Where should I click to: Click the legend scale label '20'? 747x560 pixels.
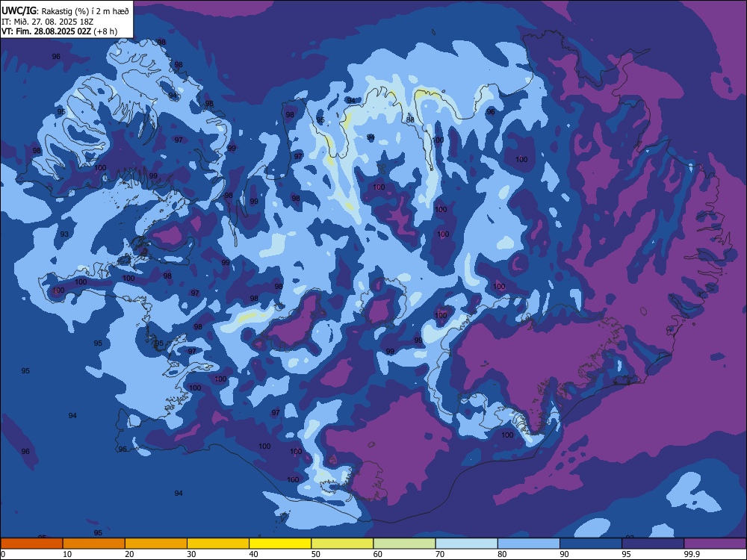coord(129,554)
